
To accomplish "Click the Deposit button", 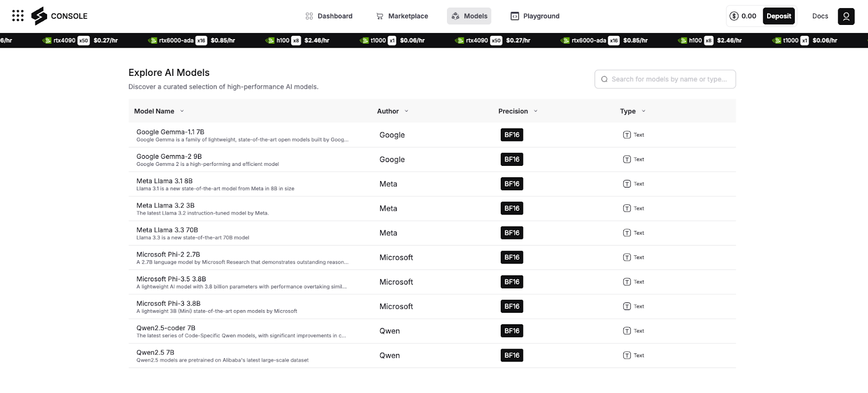I will (778, 16).
